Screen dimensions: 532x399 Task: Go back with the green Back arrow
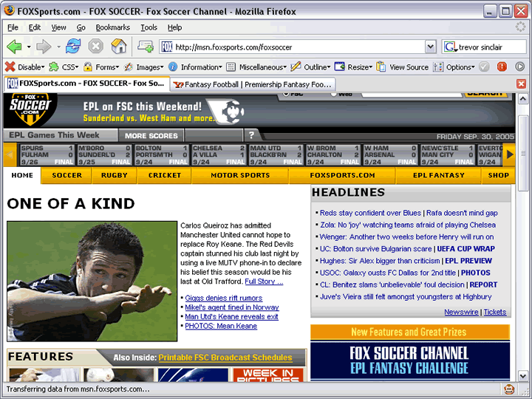pos(14,47)
